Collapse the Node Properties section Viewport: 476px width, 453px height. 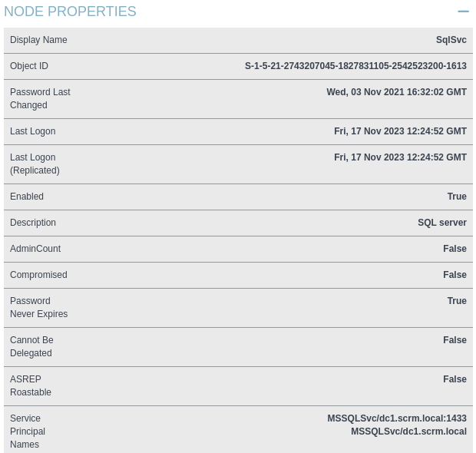point(463,12)
